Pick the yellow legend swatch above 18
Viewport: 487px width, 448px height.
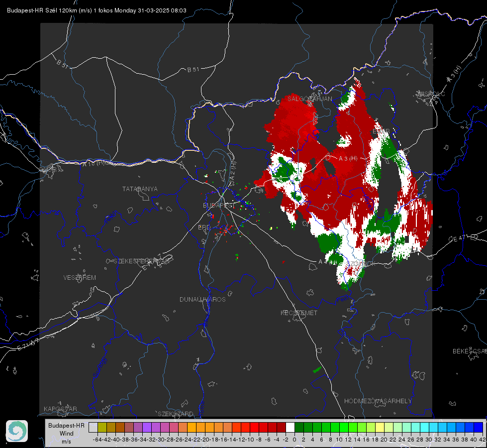click(x=380, y=427)
